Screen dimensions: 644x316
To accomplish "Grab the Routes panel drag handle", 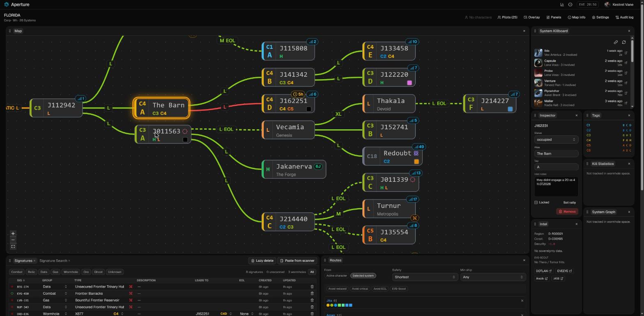I will [x=326, y=260].
